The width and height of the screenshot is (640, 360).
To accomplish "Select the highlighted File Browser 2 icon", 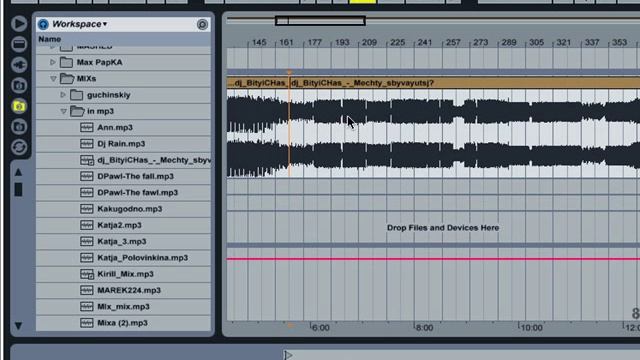I will (x=19, y=106).
